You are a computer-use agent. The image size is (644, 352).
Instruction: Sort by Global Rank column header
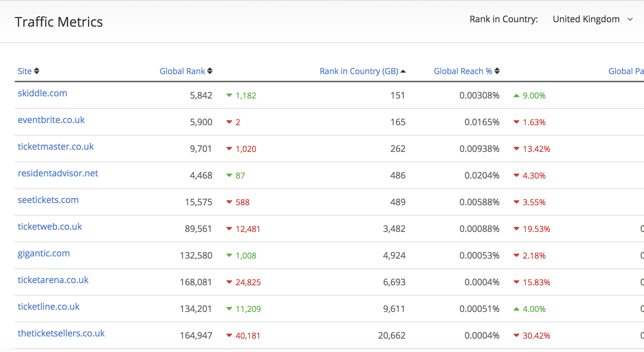tap(182, 71)
